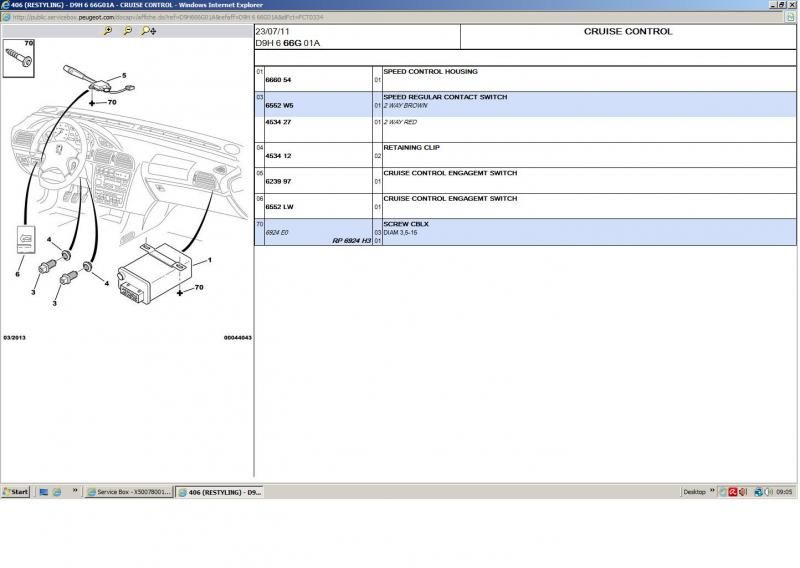
Task: Click the Internet Explorer title bar icon
Action: pos(5,5)
